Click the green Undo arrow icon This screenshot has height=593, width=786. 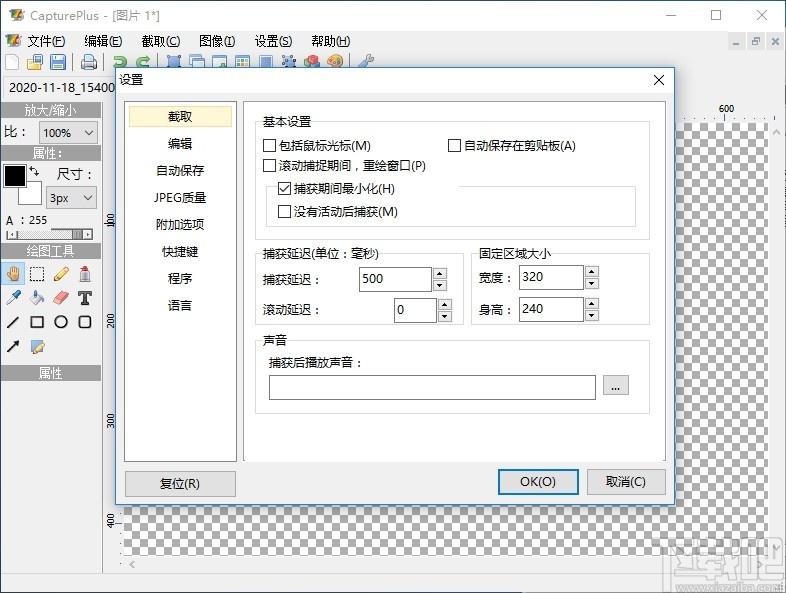pyautogui.click(x=120, y=61)
